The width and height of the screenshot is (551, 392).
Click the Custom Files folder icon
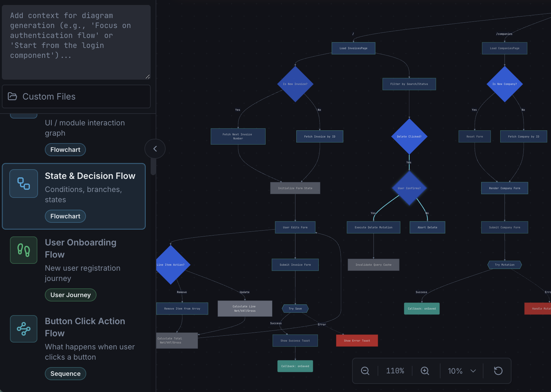click(12, 96)
